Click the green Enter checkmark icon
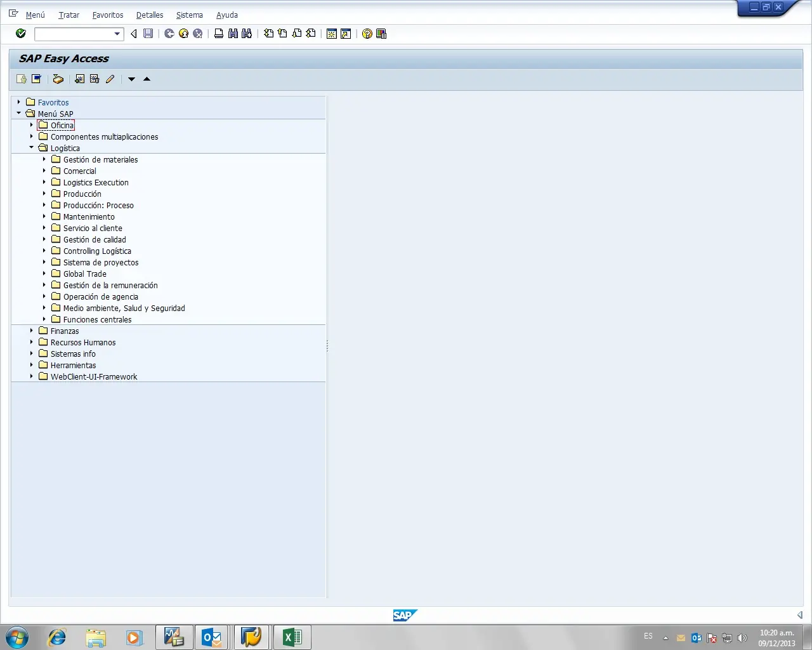Screen dimensions: 812x650 click(21, 34)
